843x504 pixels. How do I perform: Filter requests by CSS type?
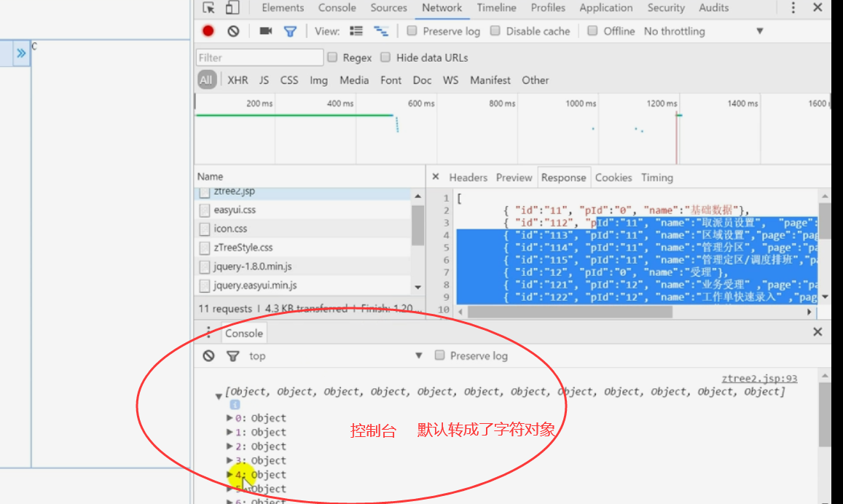(x=289, y=80)
